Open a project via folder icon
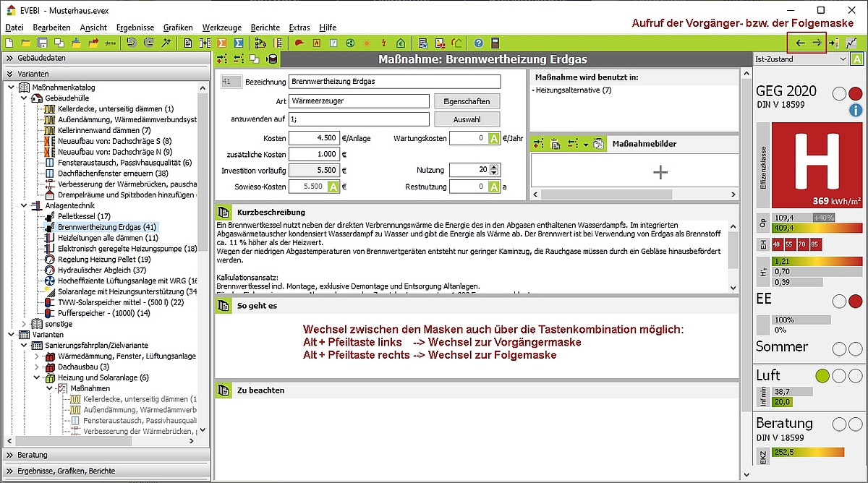Viewport: 868px width, 483px height. click(26, 43)
